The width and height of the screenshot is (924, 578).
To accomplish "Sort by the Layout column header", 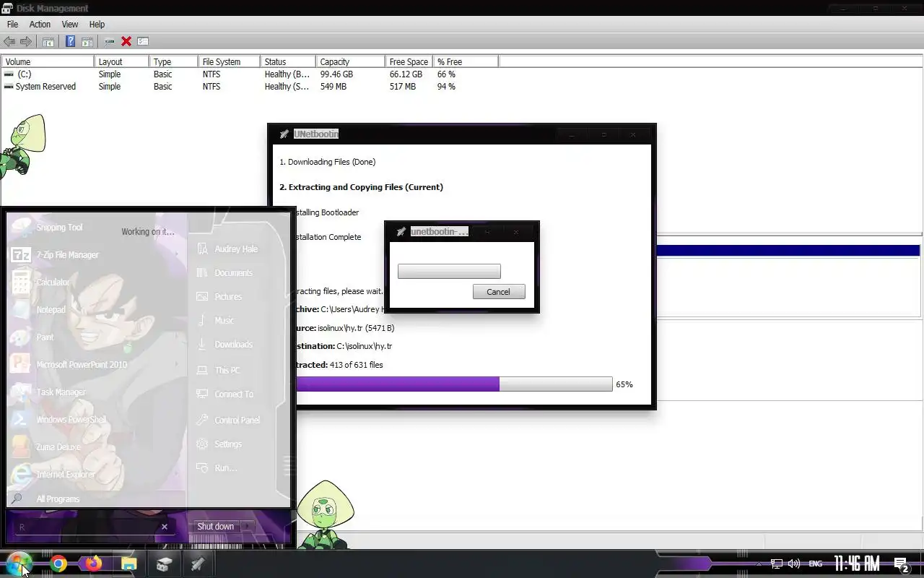I will pyautogui.click(x=121, y=62).
